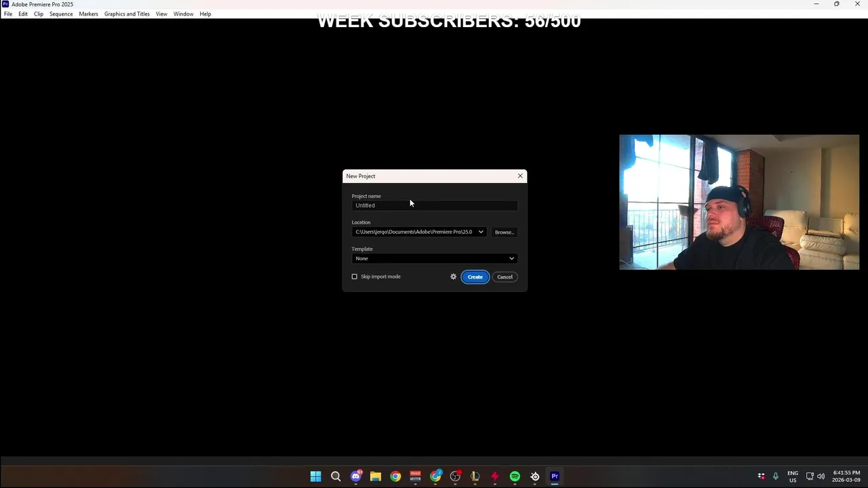The image size is (868, 488).
Task: Open the Template dropdown
Action: (x=435, y=258)
